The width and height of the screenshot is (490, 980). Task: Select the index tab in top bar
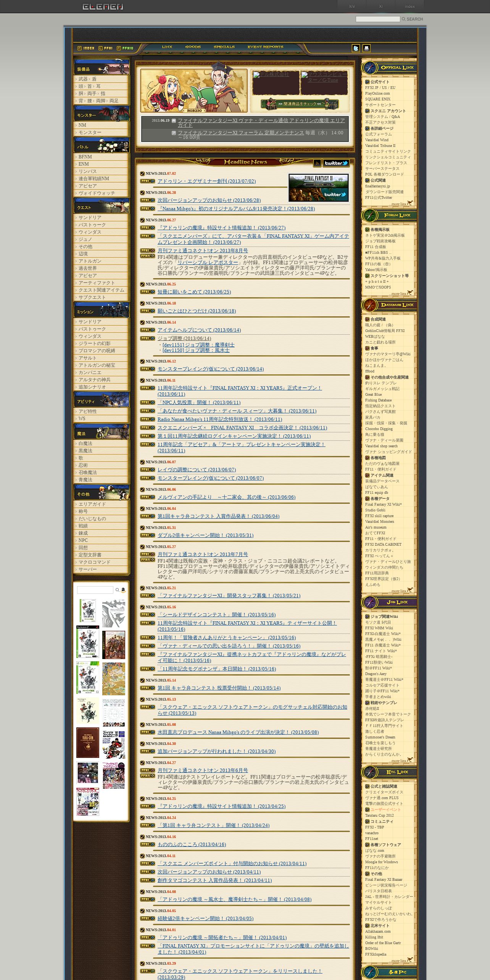point(409,6)
